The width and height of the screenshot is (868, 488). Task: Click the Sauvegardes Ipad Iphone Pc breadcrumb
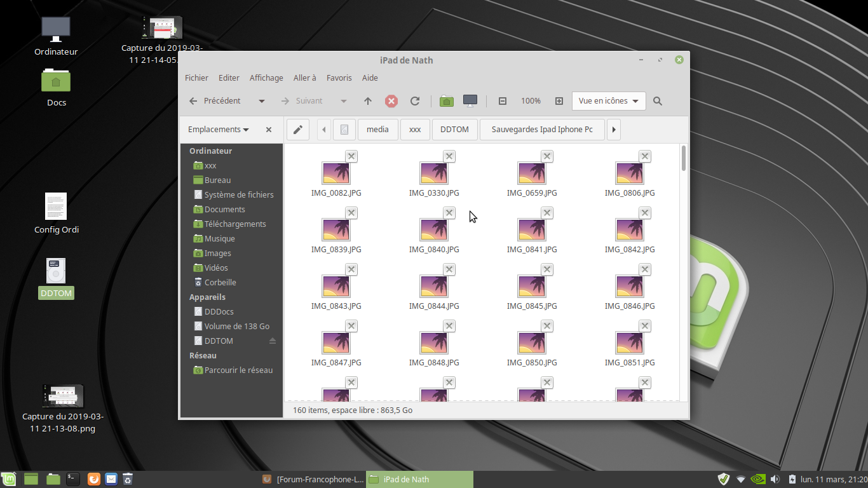(542, 130)
